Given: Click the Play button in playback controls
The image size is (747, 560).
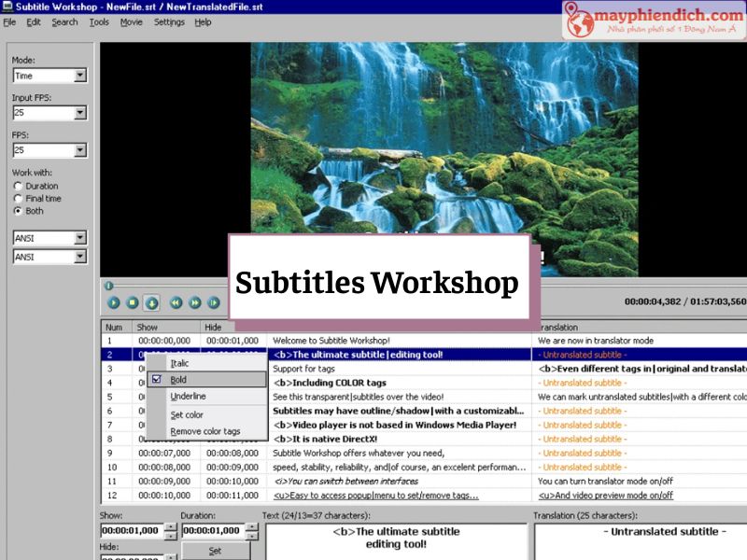Looking at the screenshot, I should point(114,302).
